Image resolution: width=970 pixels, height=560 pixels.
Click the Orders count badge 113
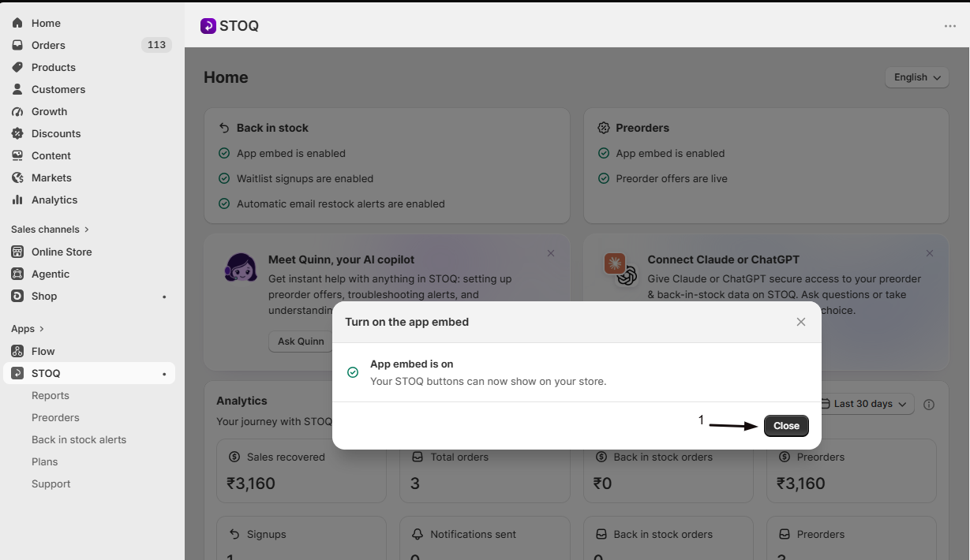coord(156,45)
